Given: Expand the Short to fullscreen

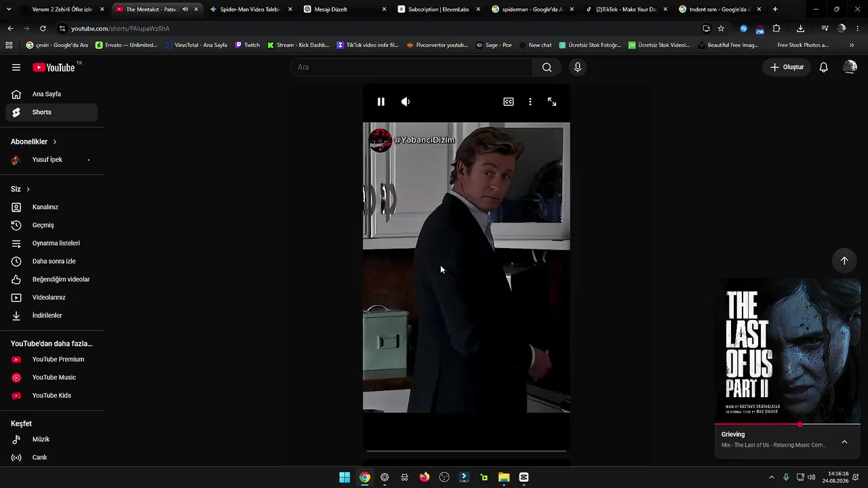Looking at the screenshot, I should pos(552,102).
